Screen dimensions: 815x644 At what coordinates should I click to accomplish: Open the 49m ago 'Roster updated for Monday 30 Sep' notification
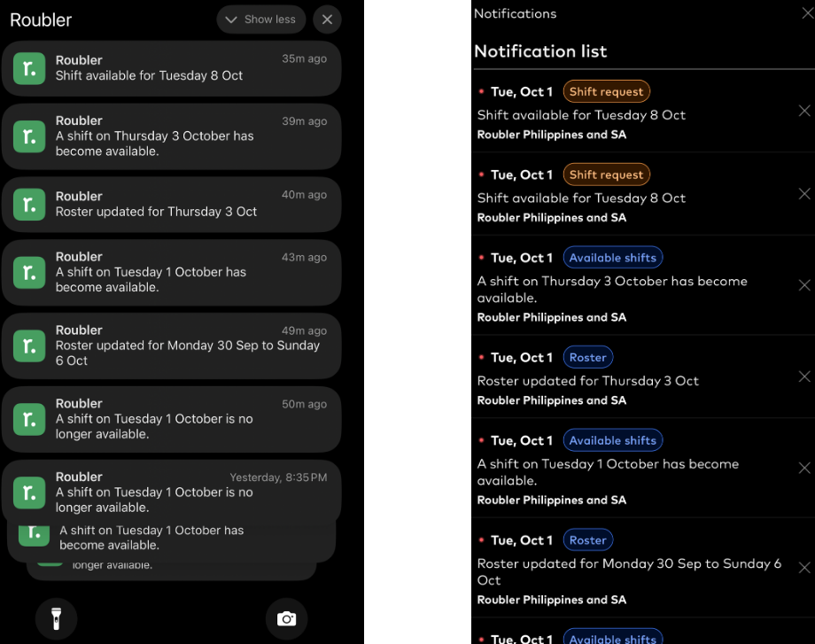coord(172,345)
